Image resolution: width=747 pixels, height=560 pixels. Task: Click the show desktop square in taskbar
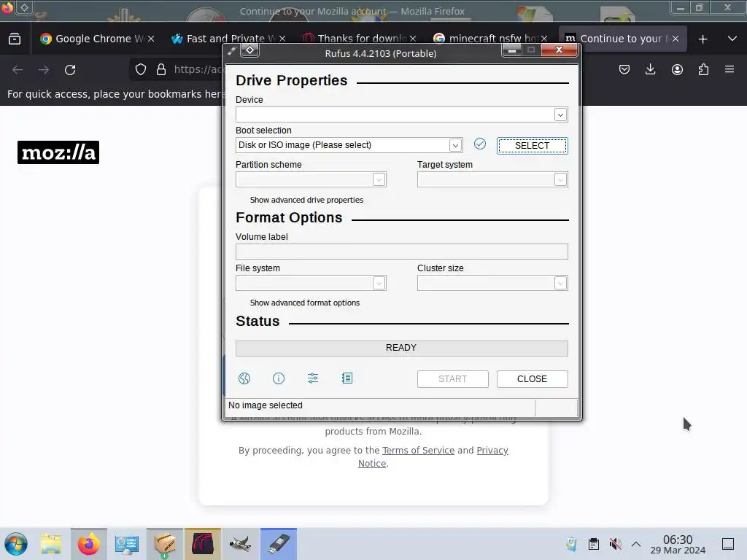click(728, 544)
